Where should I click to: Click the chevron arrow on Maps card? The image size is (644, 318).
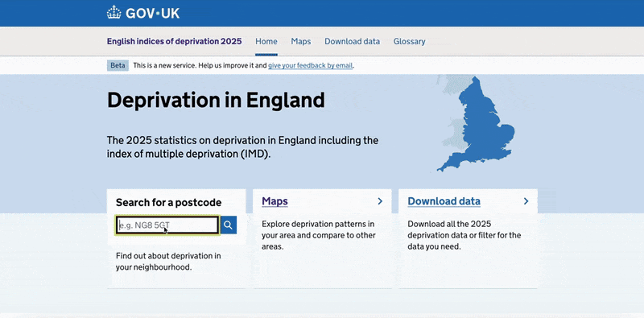[x=380, y=201]
